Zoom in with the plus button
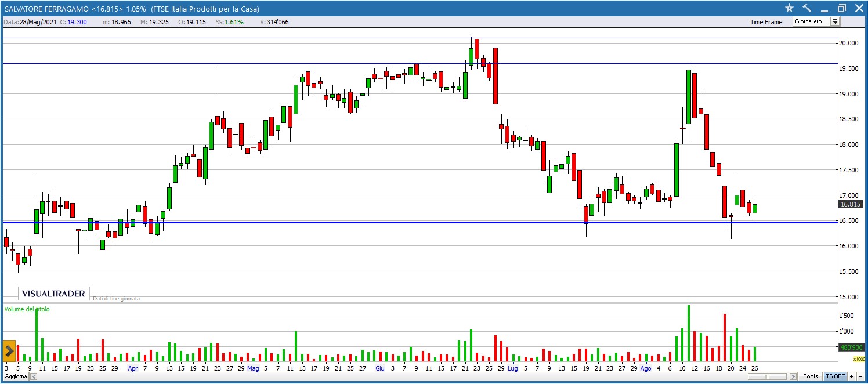868x384 pixels. [851, 376]
